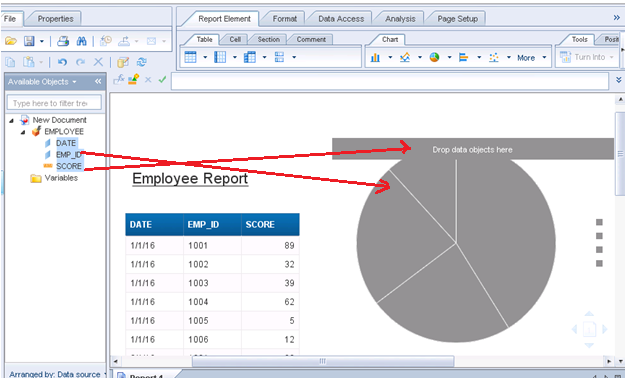
Task: Open the Analysis tab
Action: (x=400, y=19)
